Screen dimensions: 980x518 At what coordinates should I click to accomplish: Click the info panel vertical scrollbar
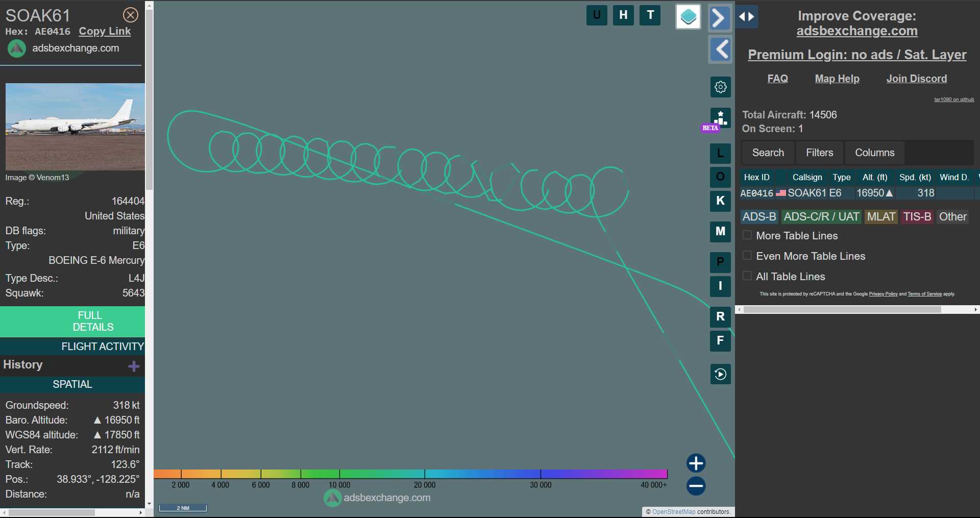click(x=149, y=100)
